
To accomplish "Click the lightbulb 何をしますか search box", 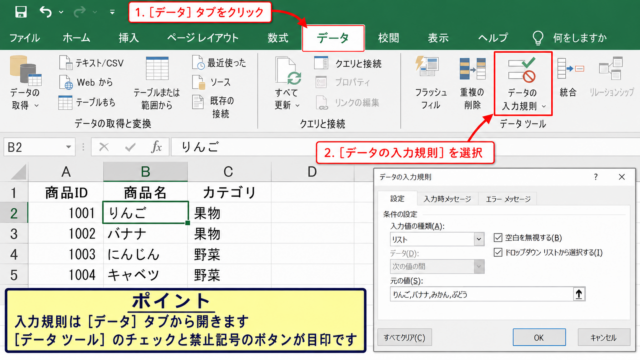I will 570,38.
